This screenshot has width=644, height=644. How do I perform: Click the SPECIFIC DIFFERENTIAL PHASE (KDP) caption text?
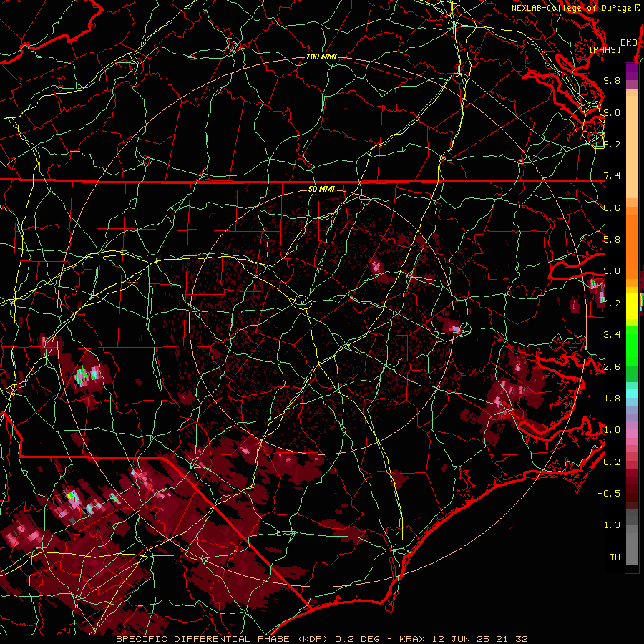tap(224, 639)
